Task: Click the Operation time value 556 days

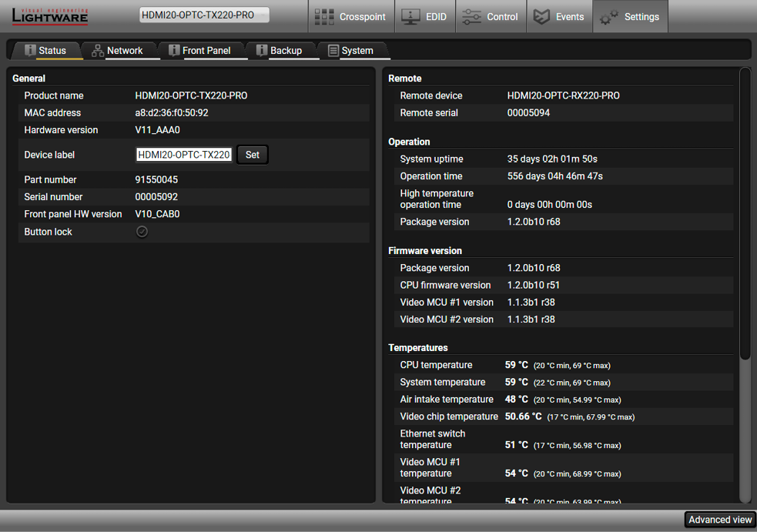Action: [554, 176]
